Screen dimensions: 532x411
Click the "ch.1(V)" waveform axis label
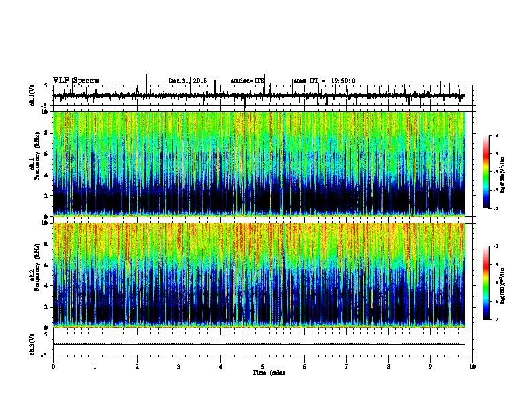pyautogui.click(x=32, y=95)
